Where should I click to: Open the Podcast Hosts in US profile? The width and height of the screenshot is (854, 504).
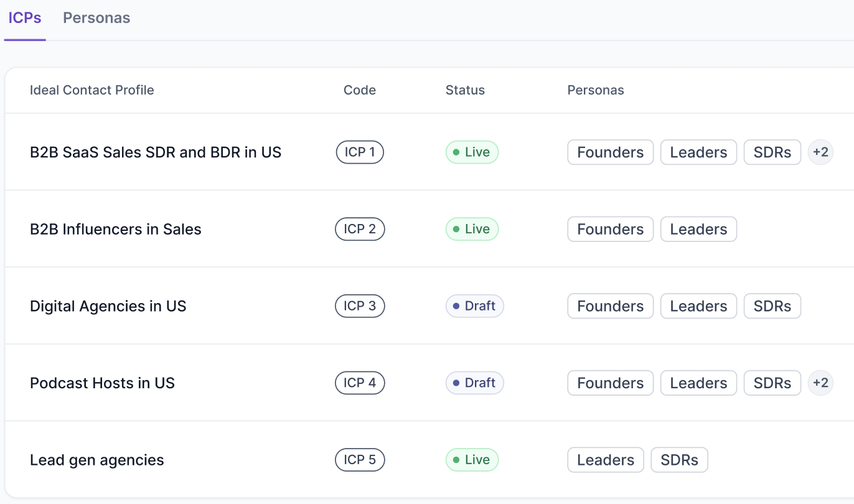pos(102,383)
